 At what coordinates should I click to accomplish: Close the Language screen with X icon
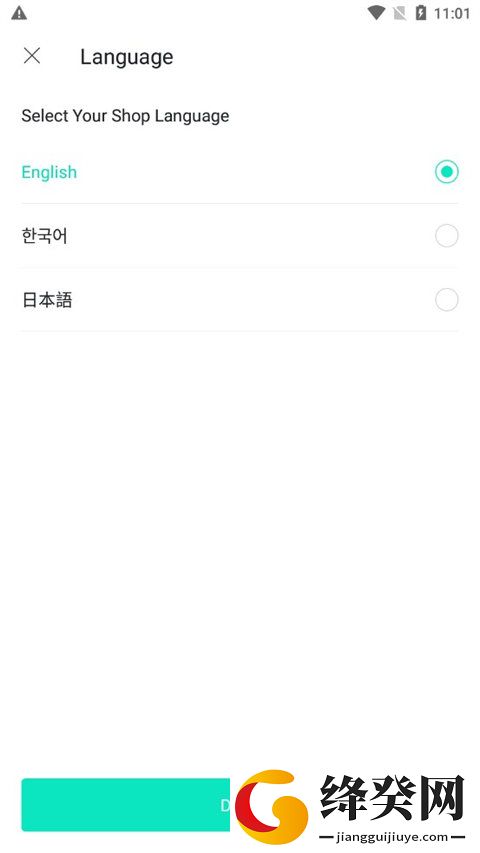tap(32, 55)
